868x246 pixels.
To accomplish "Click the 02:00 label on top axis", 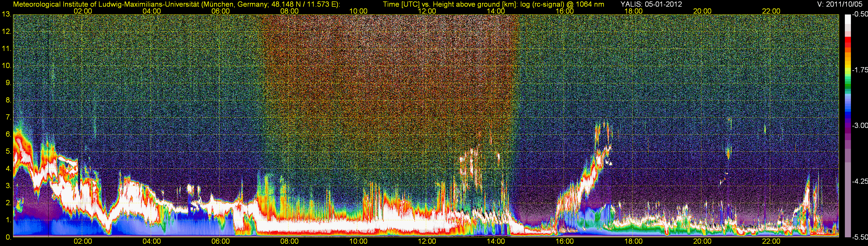I will click(83, 11).
